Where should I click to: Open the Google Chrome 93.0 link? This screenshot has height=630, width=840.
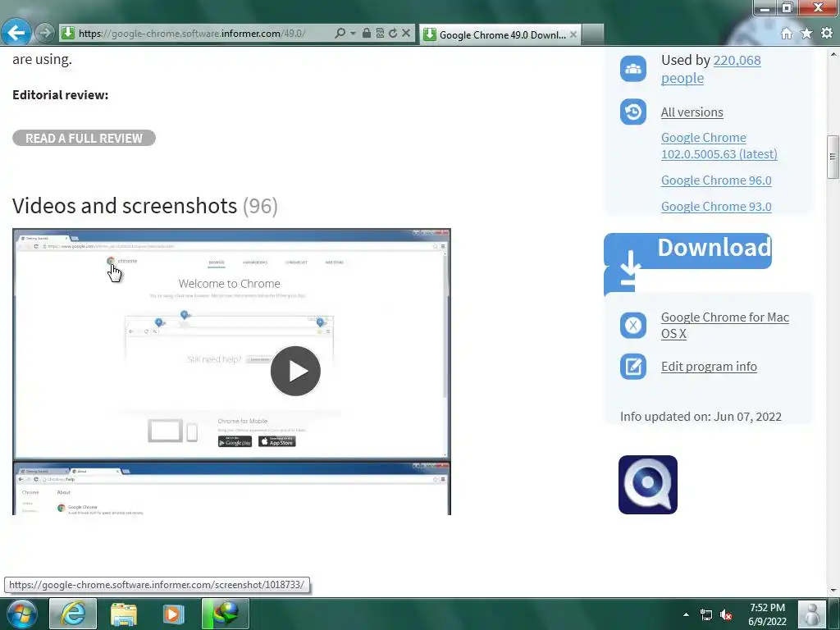(x=716, y=206)
